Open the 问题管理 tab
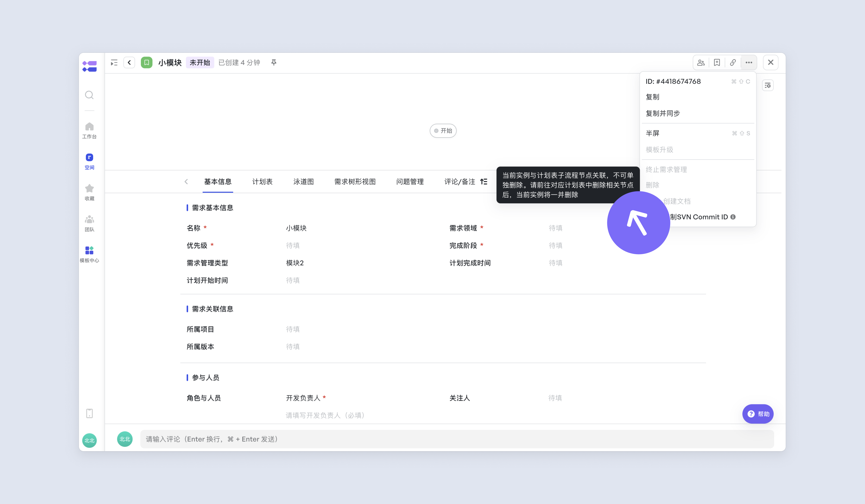This screenshot has height=504, width=865. point(410,182)
